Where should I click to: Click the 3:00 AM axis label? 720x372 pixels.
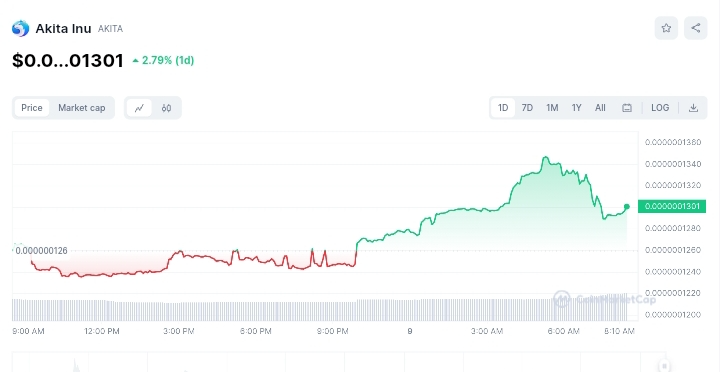point(487,331)
